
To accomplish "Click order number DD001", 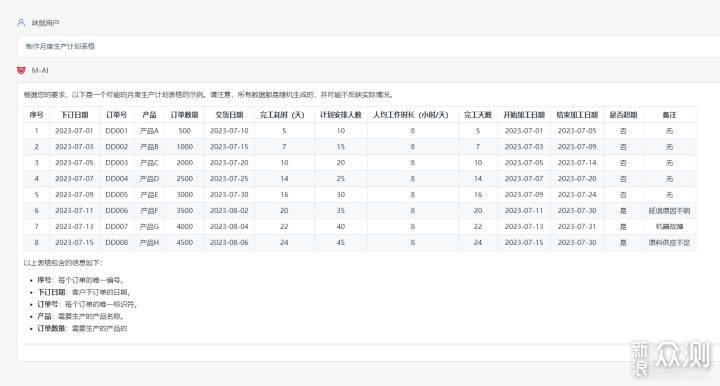I will [x=117, y=131].
